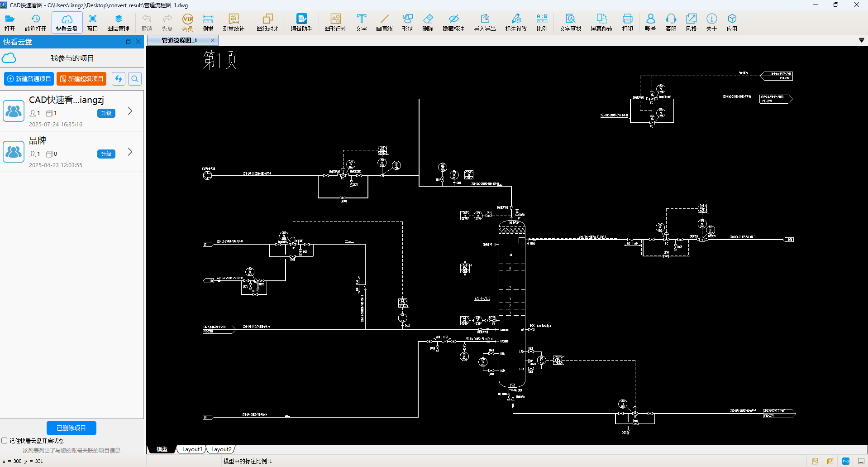Screen dimensions: 868x467
Task: Click the refresh icon in cloud panel
Action: (x=119, y=79)
